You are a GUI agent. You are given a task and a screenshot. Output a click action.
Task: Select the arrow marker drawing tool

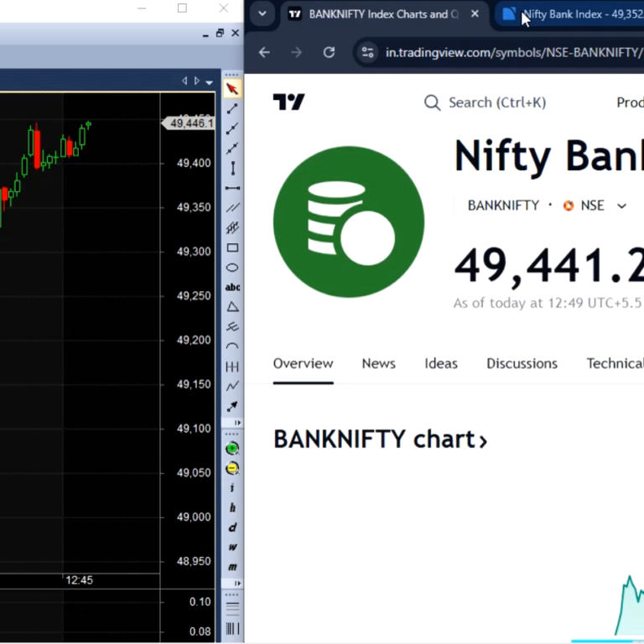click(x=232, y=406)
